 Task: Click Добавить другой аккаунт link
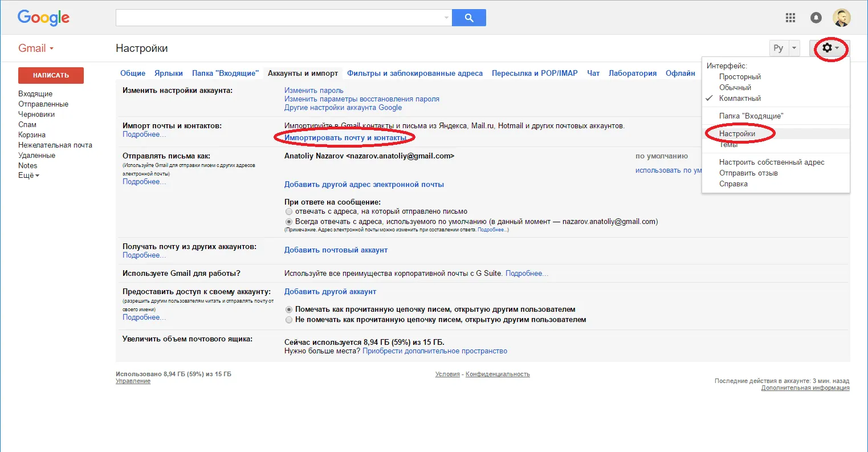tap(330, 291)
